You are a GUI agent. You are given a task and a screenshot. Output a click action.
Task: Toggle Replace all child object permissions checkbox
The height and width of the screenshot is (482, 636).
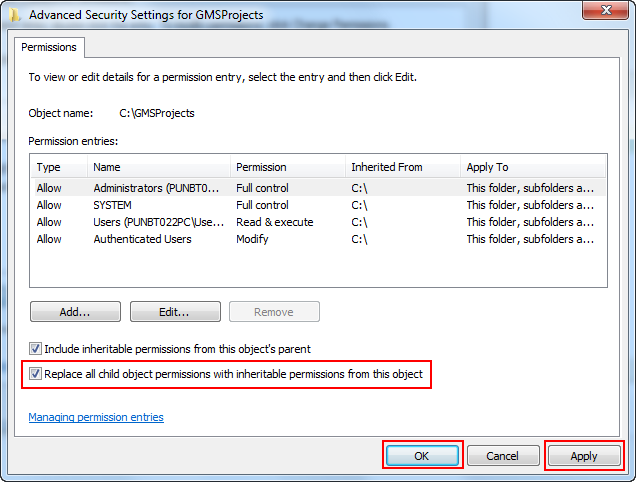[x=36, y=375]
